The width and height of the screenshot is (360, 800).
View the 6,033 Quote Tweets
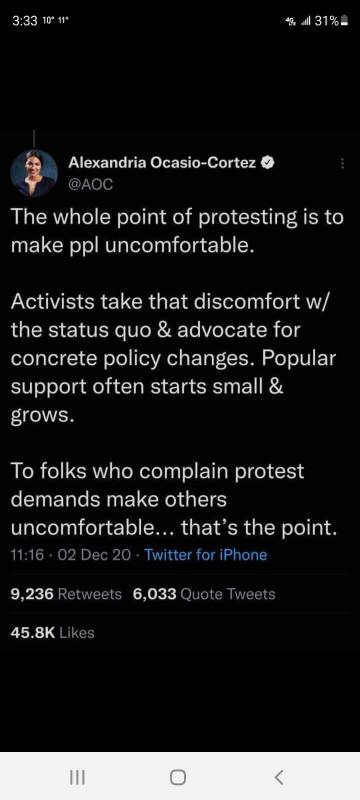[204, 594]
